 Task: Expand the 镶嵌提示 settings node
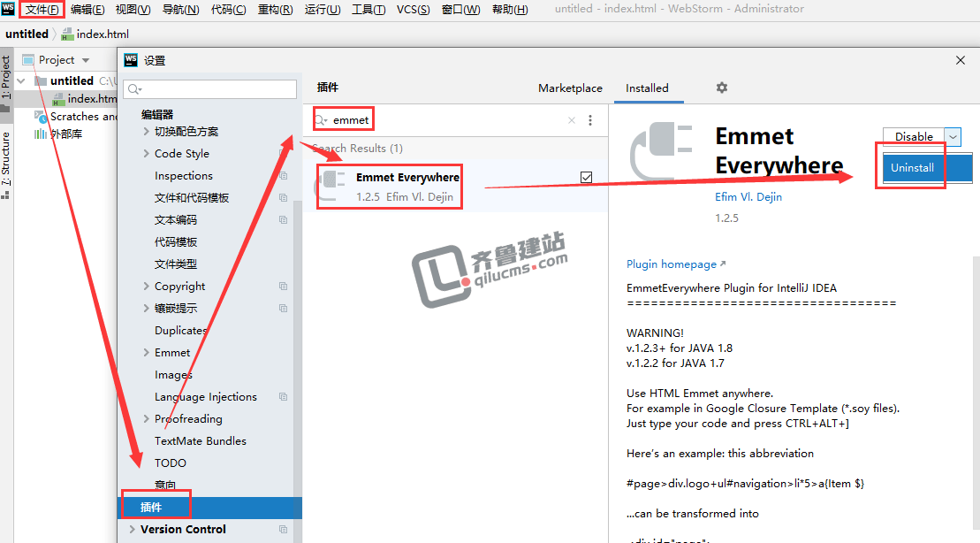[x=147, y=308]
